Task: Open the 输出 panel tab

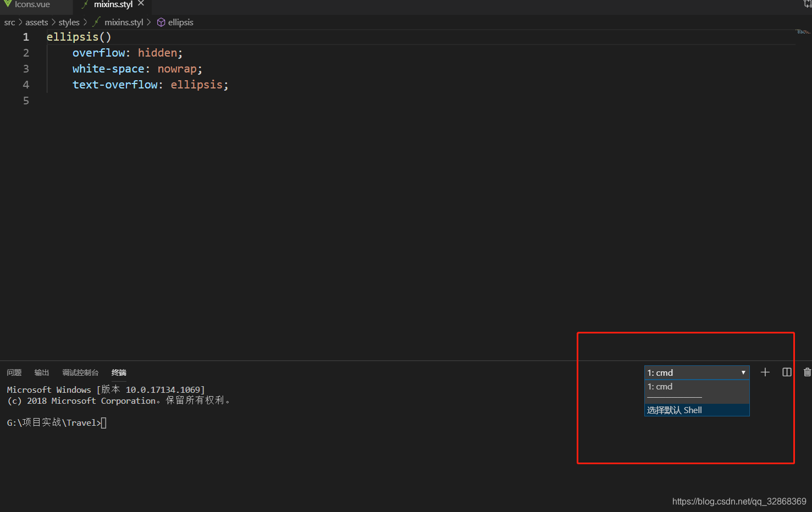Action: click(x=42, y=372)
